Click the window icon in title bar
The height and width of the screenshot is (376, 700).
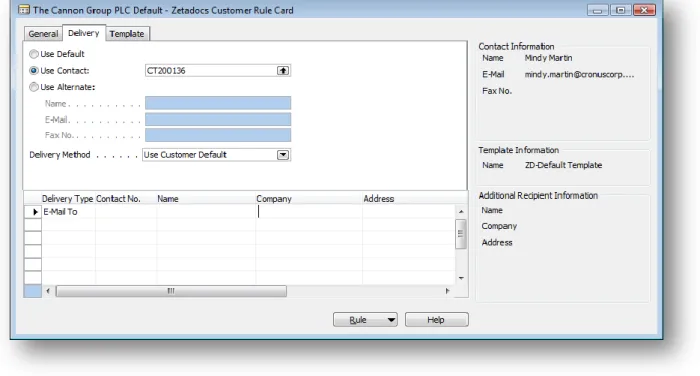point(24,10)
